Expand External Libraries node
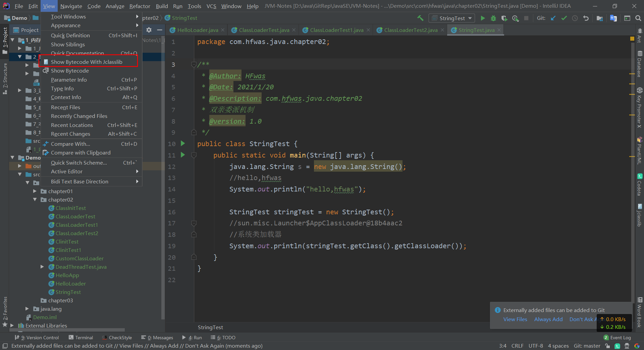 point(12,325)
